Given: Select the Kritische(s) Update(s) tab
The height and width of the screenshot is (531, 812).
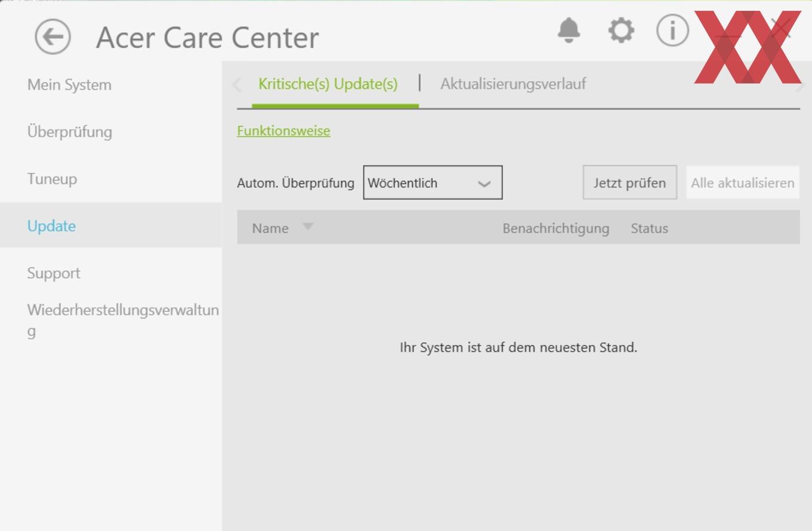Looking at the screenshot, I should 328,84.
